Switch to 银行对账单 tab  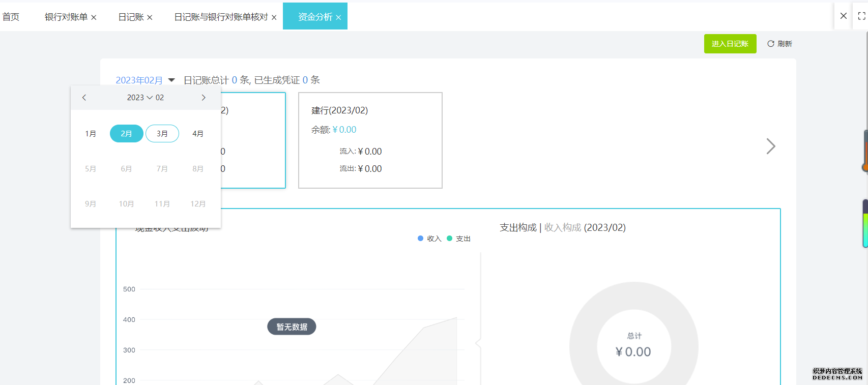click(x=66, y=17)
